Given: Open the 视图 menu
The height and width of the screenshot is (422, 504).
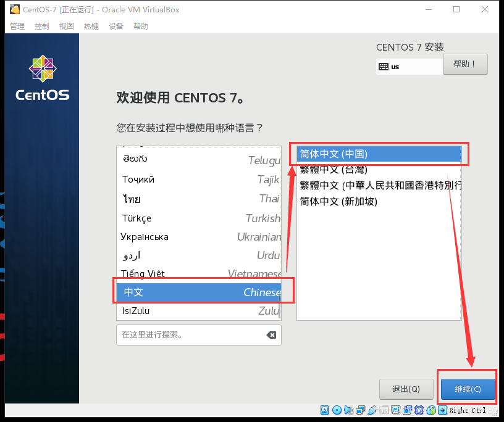Looking at the screenshot, I should click(67, 26).
